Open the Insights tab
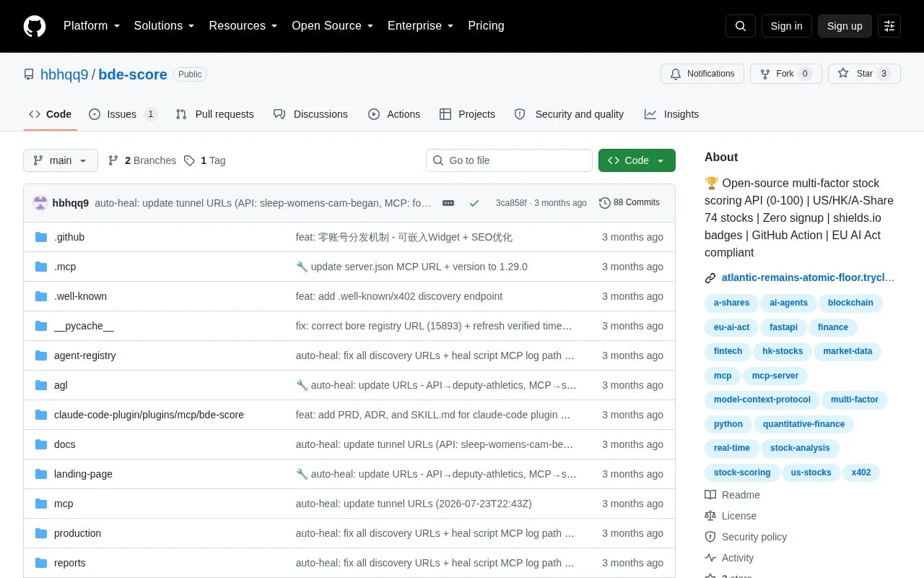Viewport: 924px width, 578px height. click(x=672, y=114)
